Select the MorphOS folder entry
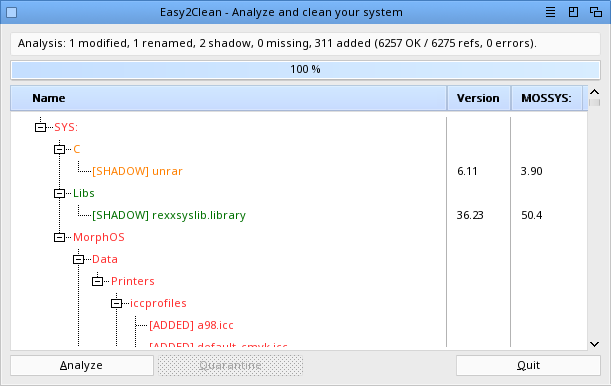 pos(99,237)
